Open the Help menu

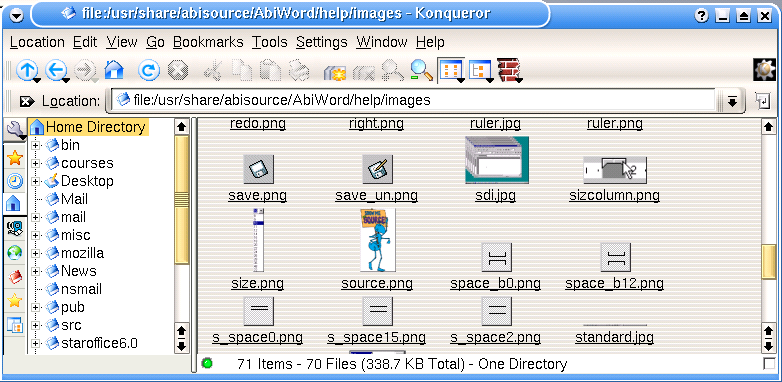point(430,42)
